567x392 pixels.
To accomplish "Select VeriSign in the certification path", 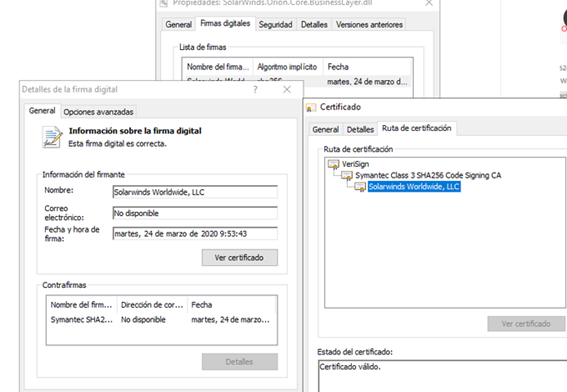I will tap(355, 165).
